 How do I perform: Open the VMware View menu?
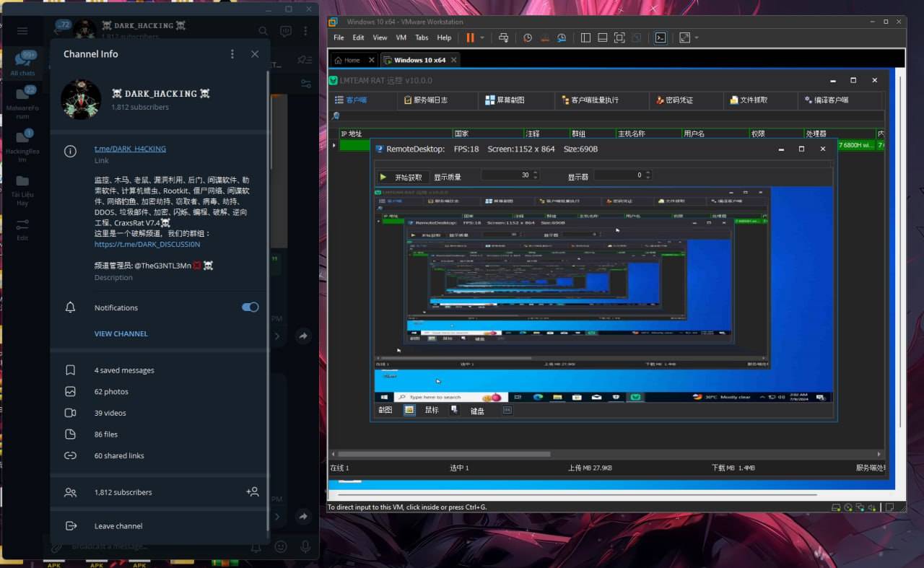point(380,38)
